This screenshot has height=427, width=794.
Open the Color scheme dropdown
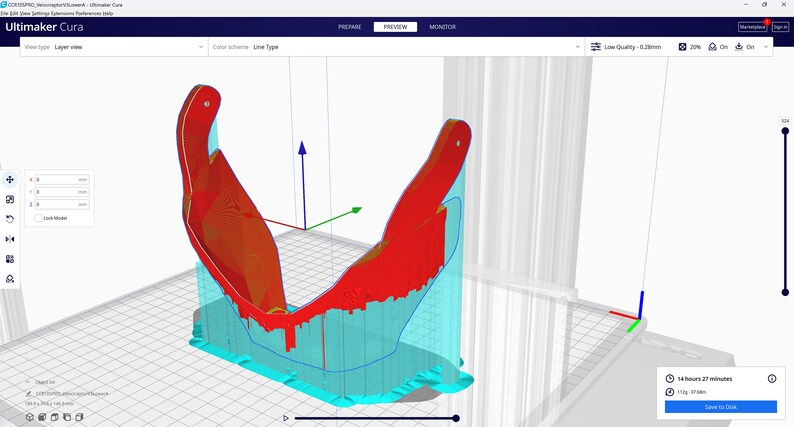pos(396,47)
